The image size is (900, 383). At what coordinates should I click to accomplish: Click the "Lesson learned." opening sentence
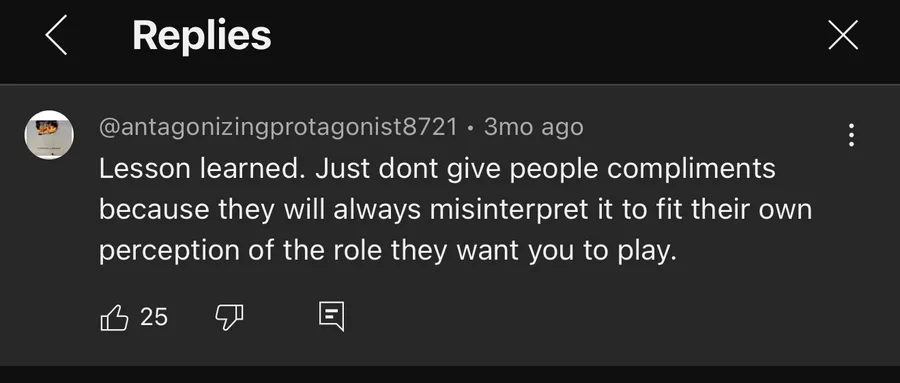[202, 169]
